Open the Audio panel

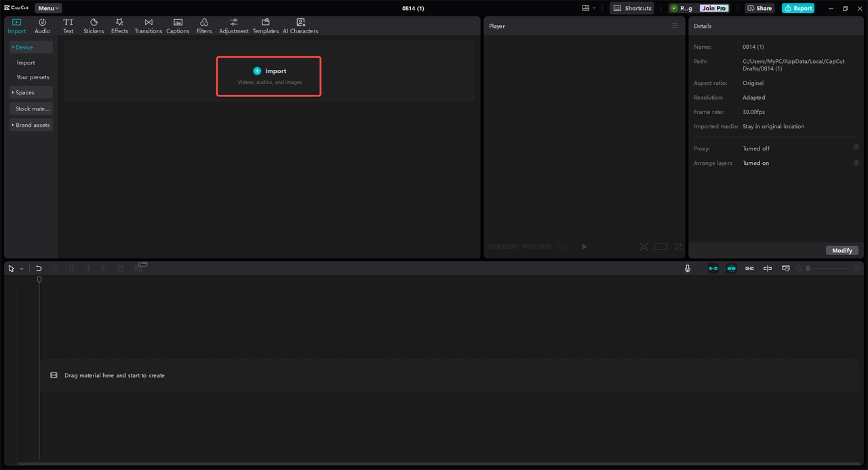[42, 26]
